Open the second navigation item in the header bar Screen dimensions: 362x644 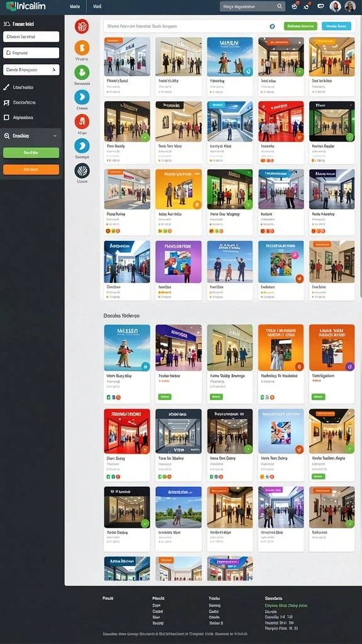[x=97, y=6]
